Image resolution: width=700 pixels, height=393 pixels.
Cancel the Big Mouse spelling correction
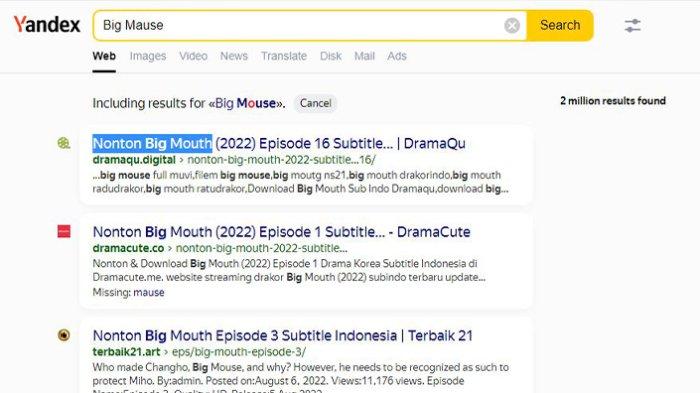coord(316,103)
